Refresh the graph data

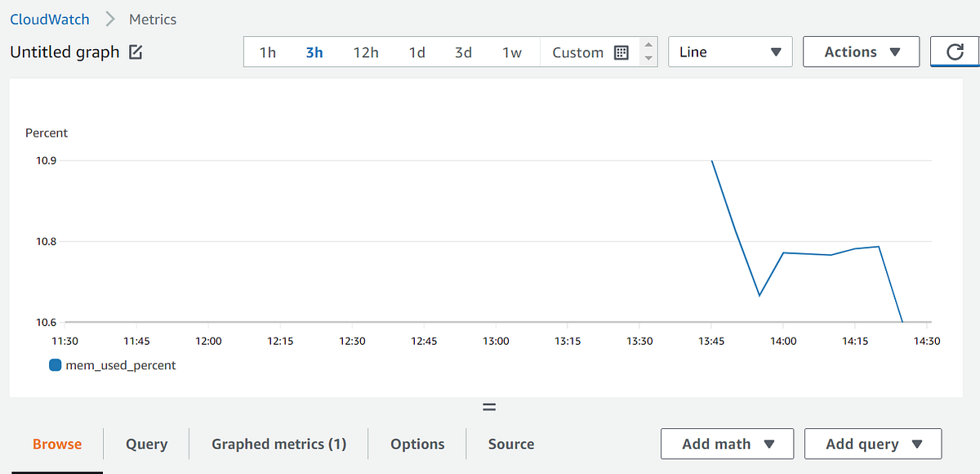point(957,51)
